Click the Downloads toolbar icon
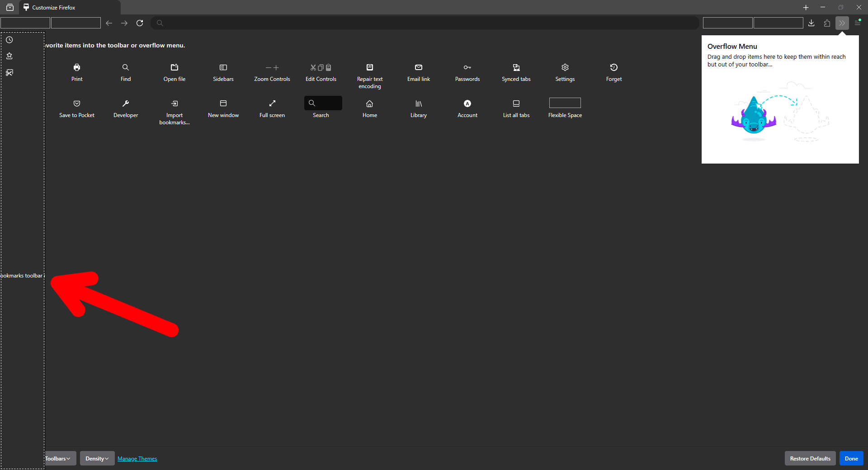This screenshot has width=868, height=470. point(811,23)
